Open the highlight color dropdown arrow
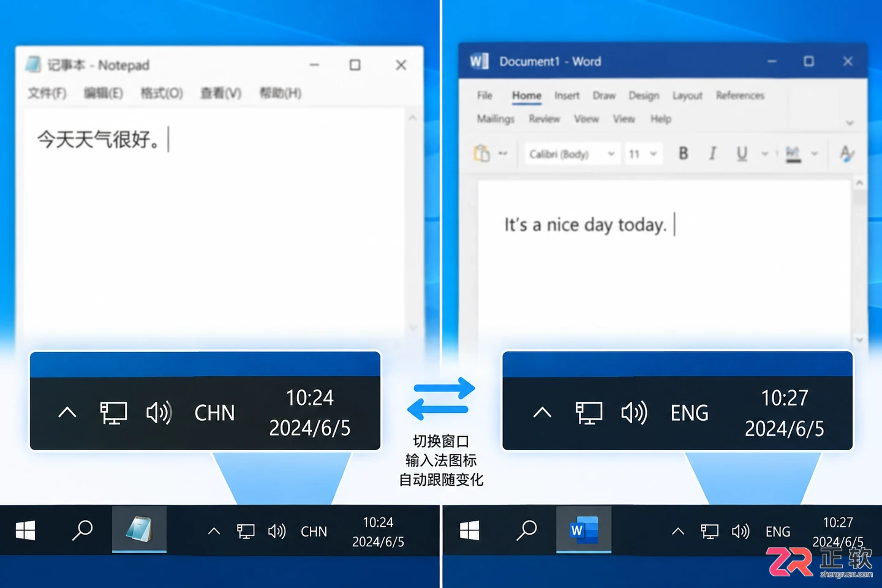Image resolution: width=882 pixels, height=588 pixels. (x=815, y=154)
